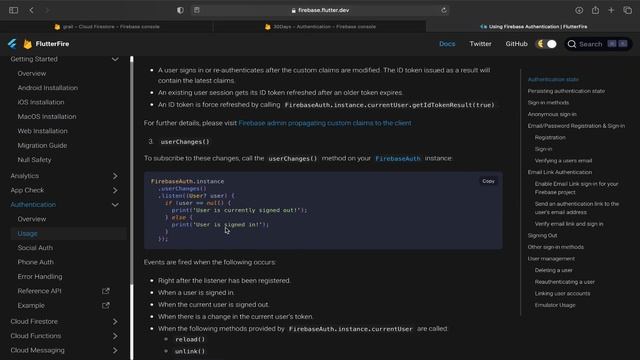
Task: Open Error Handling in the sidebar
Action: click(x=40, y=276)
